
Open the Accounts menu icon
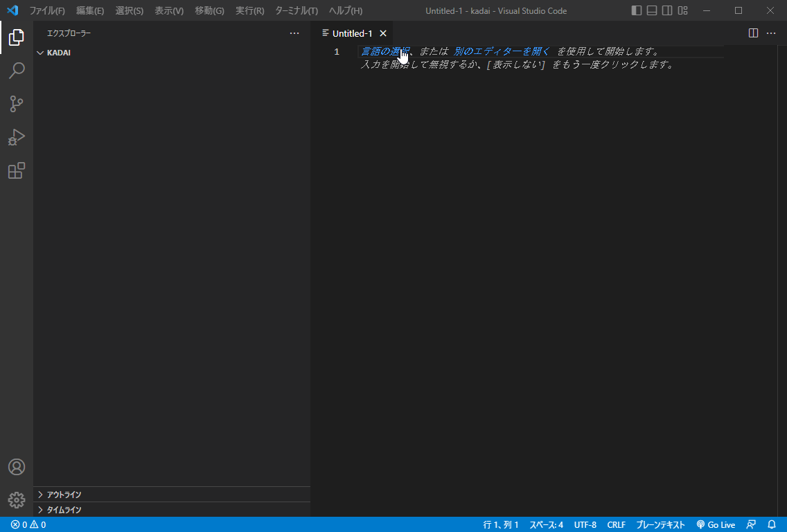coord(17,467)
